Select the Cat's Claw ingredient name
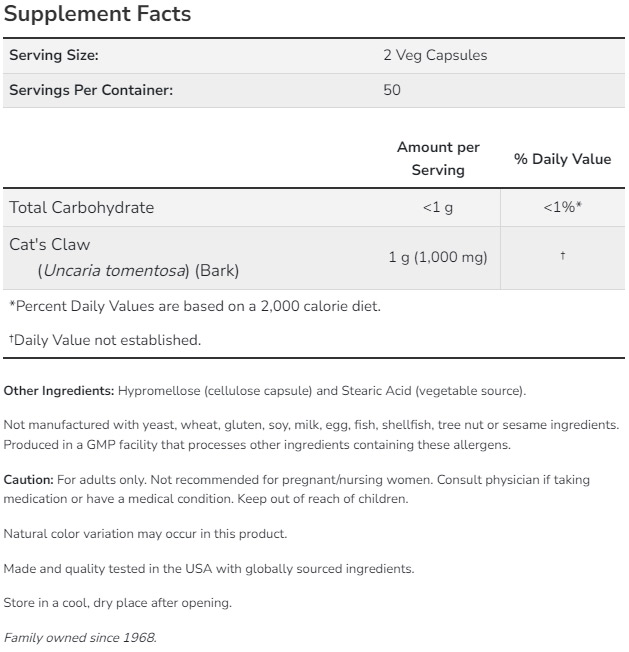The width and height of the screenshot is (629, 652). pyautogui.click(x=50, y=244)
